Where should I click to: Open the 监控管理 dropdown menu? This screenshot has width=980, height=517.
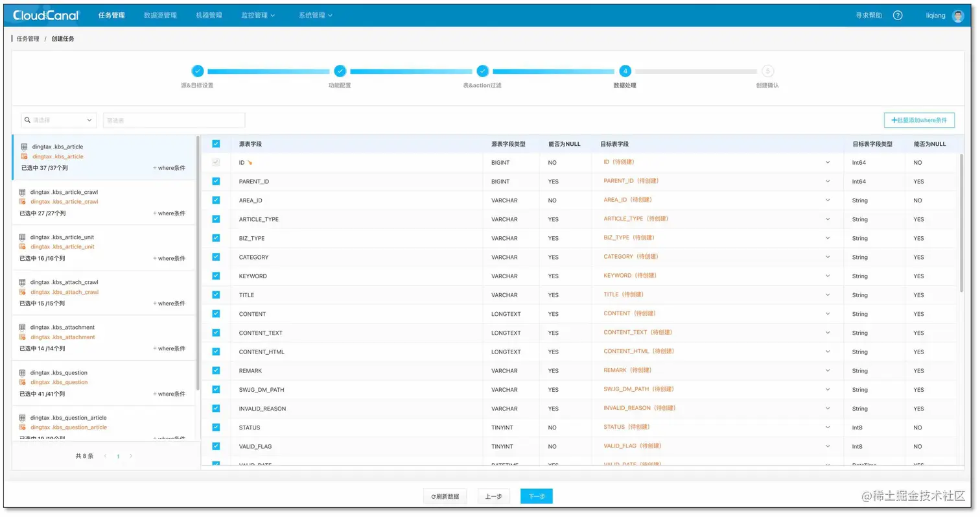(x=258, y=15)
